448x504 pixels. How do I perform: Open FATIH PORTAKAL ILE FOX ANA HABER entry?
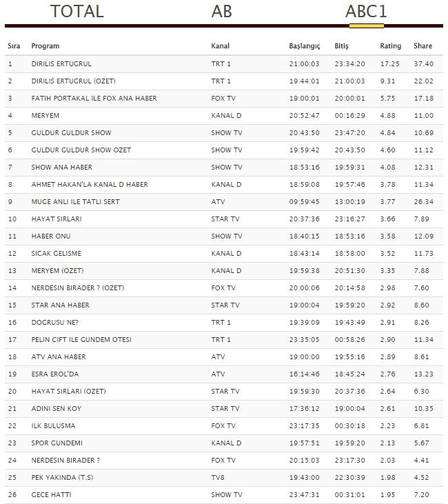point(94,99)
